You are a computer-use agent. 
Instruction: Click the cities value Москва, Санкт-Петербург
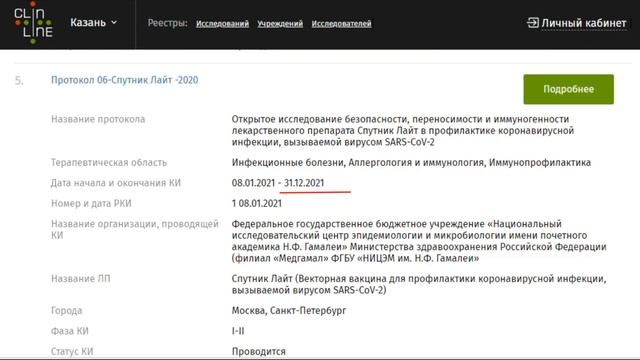289,311
